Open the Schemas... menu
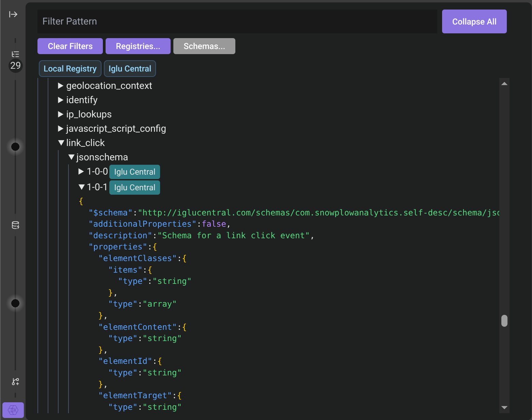Image resolution: width=532 pixels, height=420 pixels. pyautogui.click(x=204, y=46)
